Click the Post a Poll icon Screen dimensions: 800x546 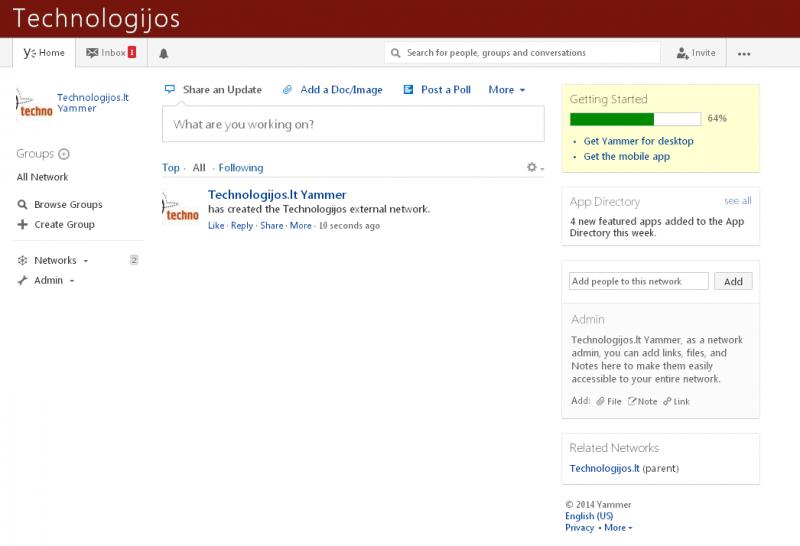(x=408, y=89)
